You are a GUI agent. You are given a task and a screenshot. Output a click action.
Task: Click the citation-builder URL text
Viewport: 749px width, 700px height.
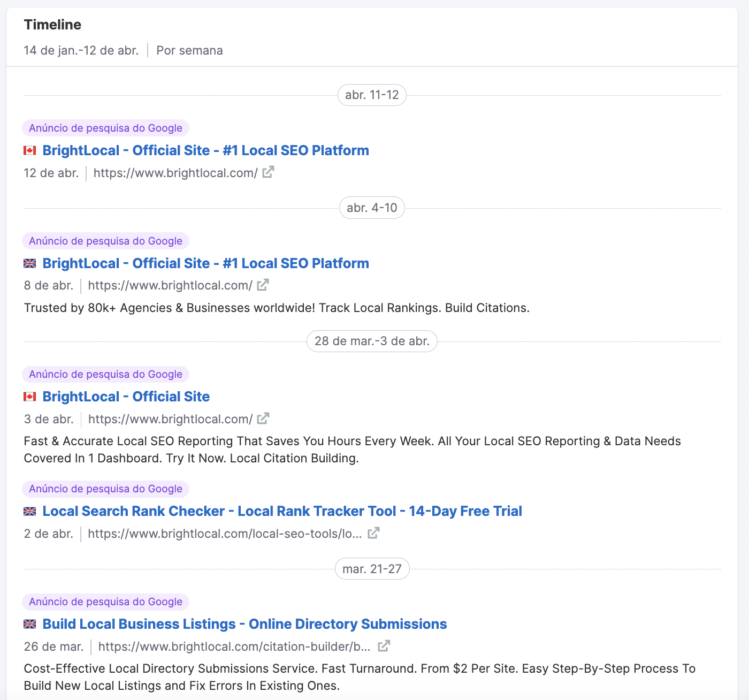(x=234, y=646)
